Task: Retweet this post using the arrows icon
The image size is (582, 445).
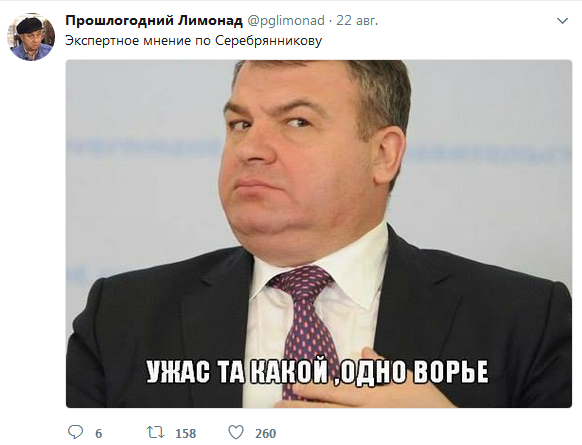Action: (156, 432)
